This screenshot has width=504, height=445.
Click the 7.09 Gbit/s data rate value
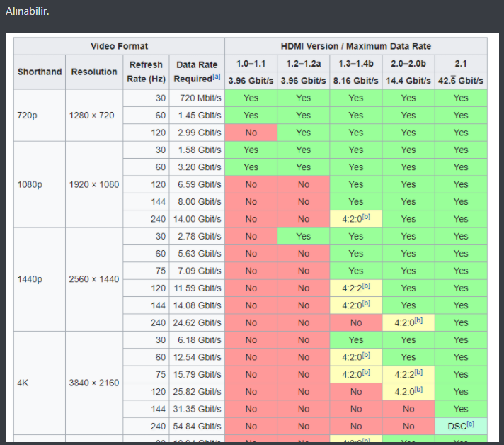200,271
